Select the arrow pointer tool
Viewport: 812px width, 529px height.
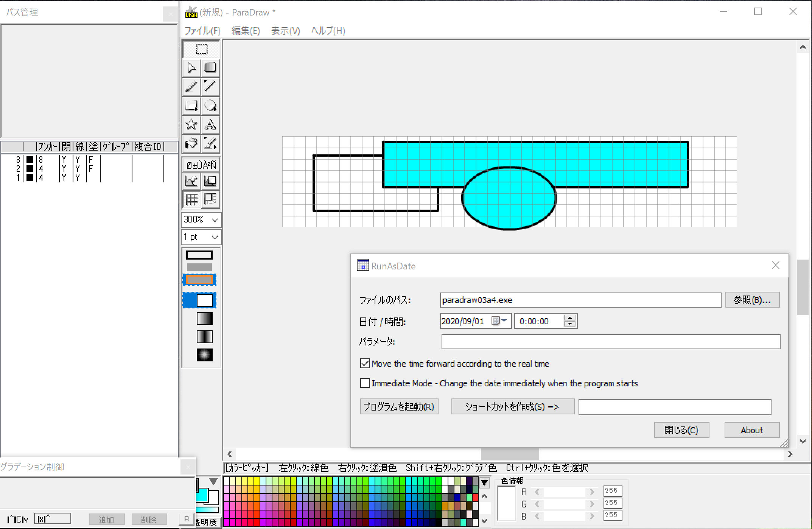pyautogui.click(x=192, y=68)
